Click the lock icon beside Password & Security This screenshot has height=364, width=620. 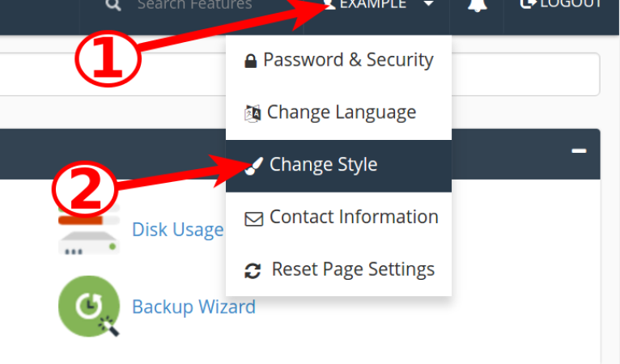pyautogui.click(x=250, y=61)
